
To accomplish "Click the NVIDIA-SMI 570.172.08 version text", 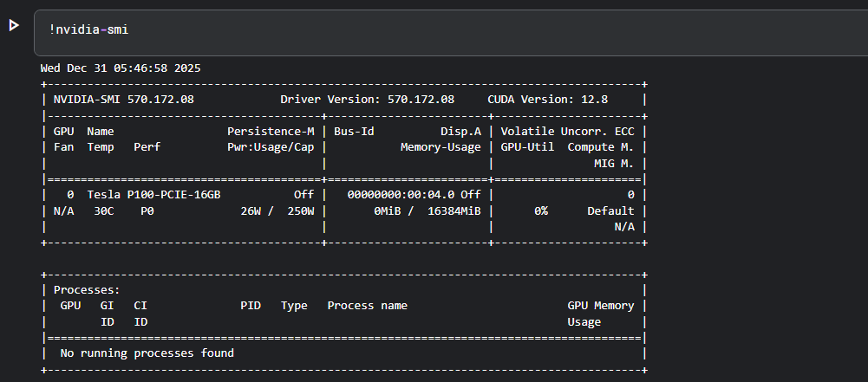I will pyautogui.click(x=124, y=100).
